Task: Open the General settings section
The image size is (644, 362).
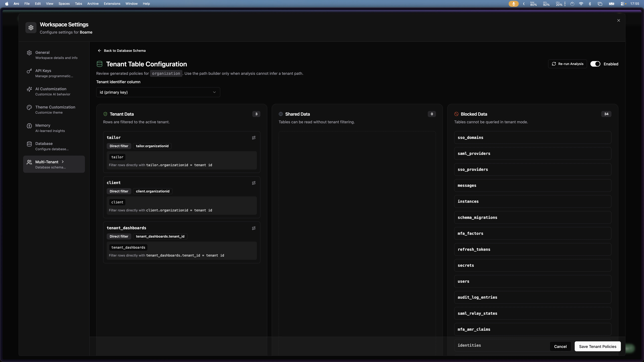Action: (54, 55)
